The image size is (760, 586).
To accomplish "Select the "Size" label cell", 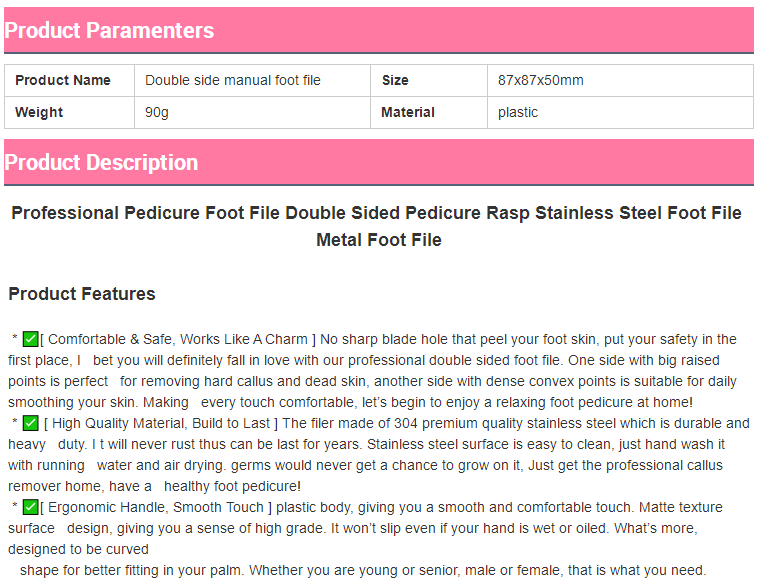I will coord(395,80).
